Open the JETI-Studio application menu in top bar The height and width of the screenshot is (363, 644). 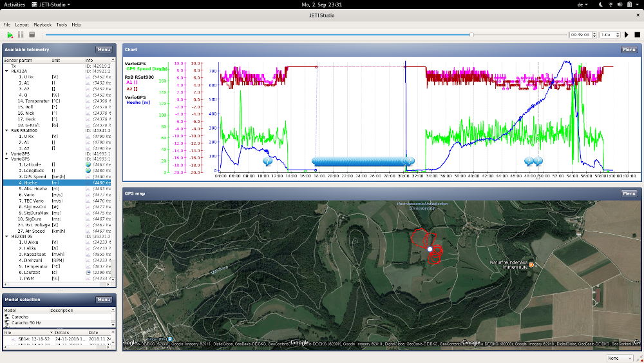coord(51,5)
